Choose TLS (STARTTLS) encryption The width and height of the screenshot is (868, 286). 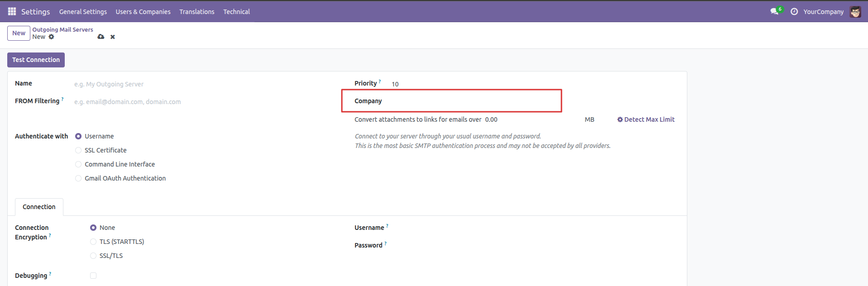(93, 242)
